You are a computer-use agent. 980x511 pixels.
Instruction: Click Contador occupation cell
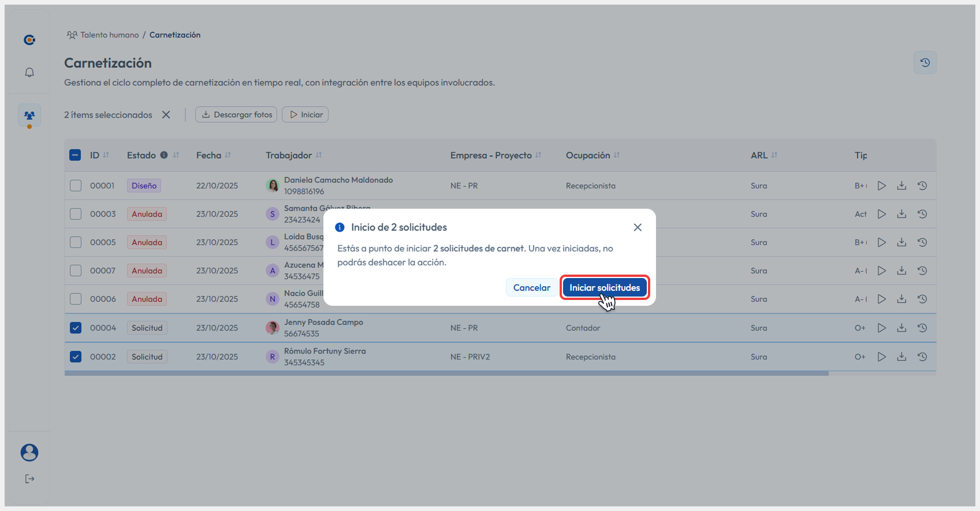click(583, 328)
